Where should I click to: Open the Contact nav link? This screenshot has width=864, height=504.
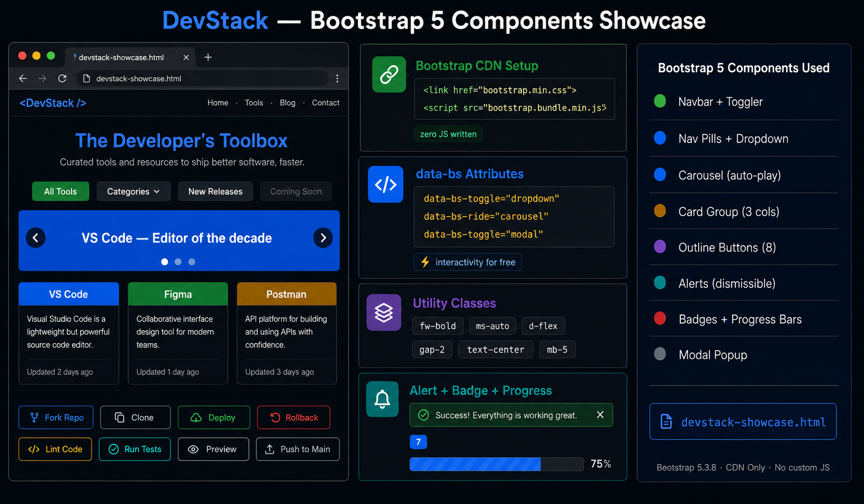[326, 103]
